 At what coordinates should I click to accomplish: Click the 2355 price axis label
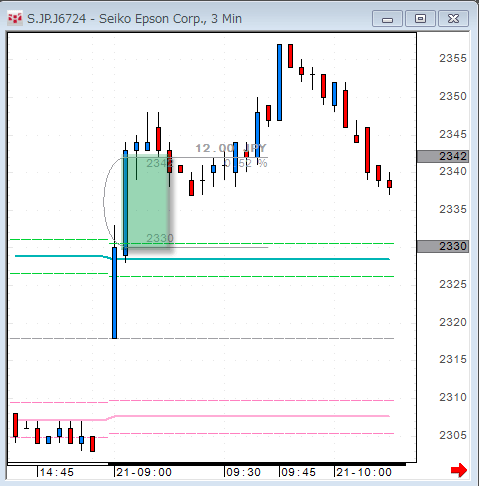coord(453,58)
